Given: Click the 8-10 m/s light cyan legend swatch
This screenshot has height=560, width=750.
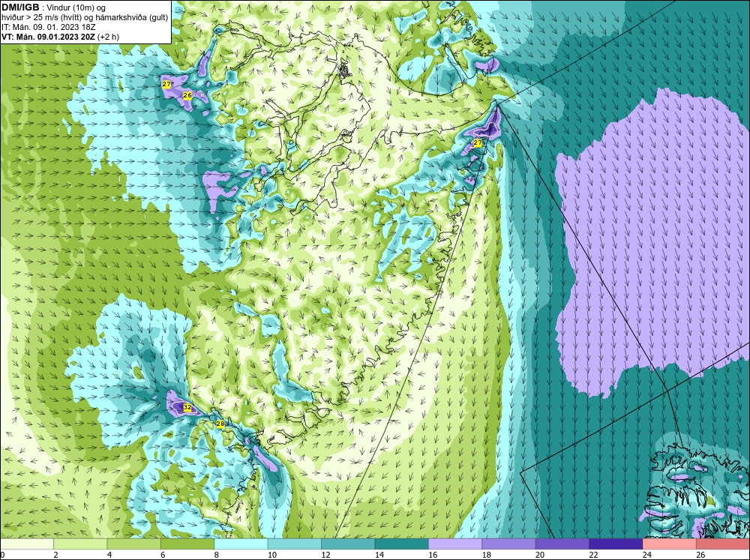Looking at the screenshot, I should [x=241, y=544].
